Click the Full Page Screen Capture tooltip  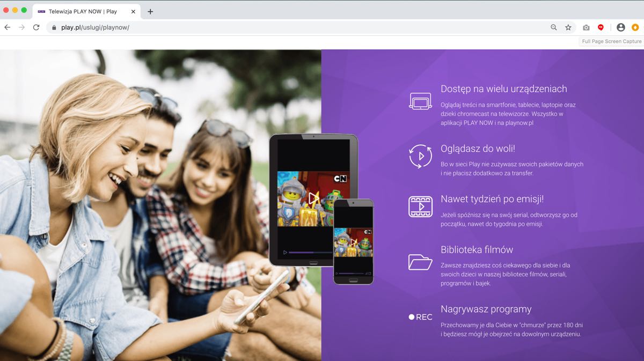click(x=612, y=41)
